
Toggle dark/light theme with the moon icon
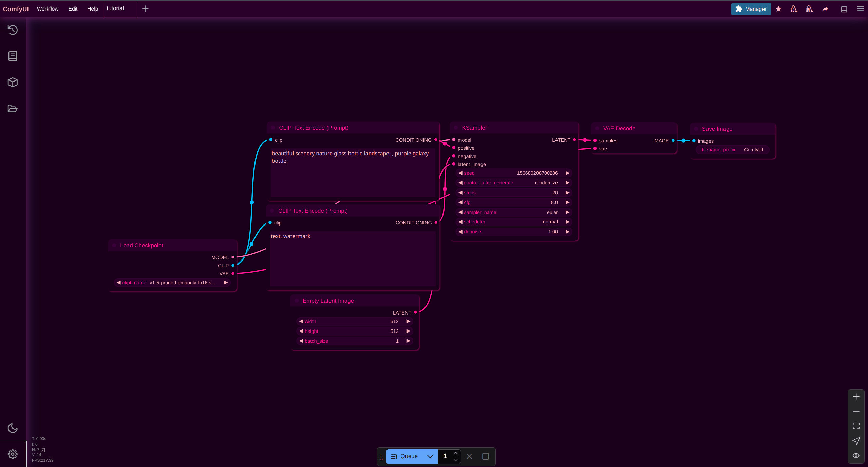pyautogui.click(x=13, y=428)
